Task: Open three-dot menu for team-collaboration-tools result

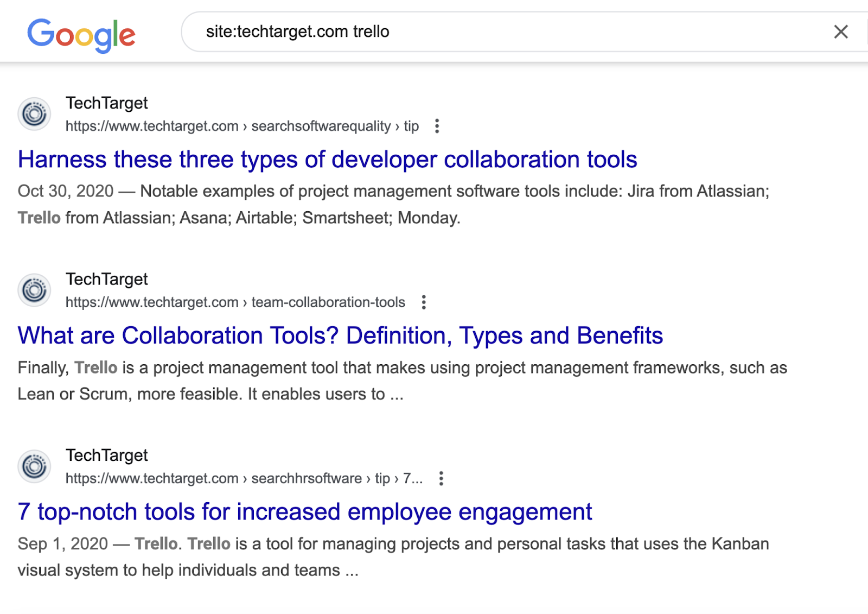Action: (424, 302)
